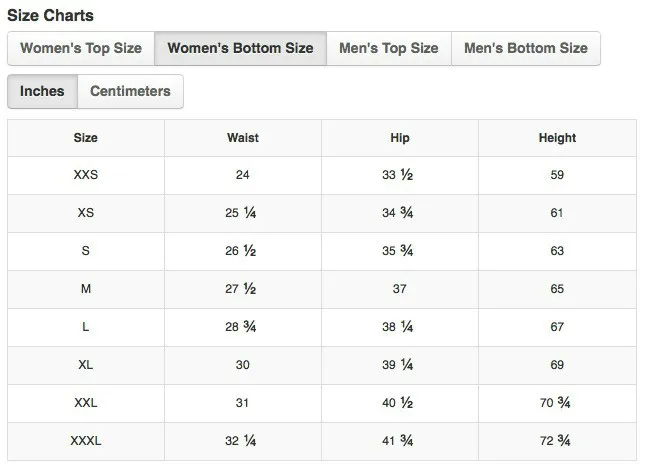Image resolution: width=645 pixels, height=468 pixels.
Task: Click the Hip column header
Action: (x=400, y=138)
